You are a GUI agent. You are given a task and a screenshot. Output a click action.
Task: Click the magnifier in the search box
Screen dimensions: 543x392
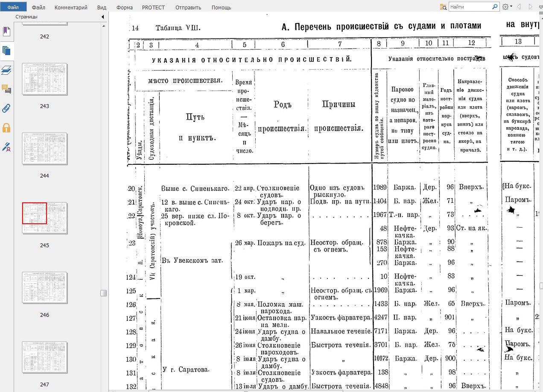[495, 7]
